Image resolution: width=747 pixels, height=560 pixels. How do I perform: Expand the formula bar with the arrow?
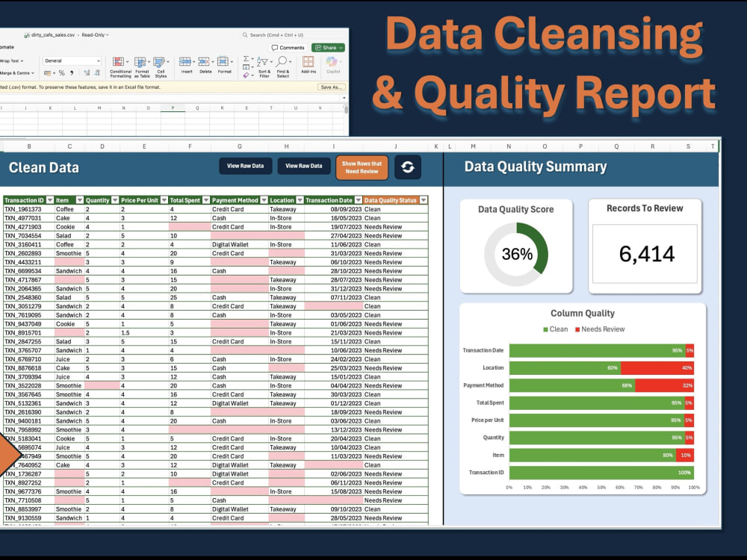344,98
